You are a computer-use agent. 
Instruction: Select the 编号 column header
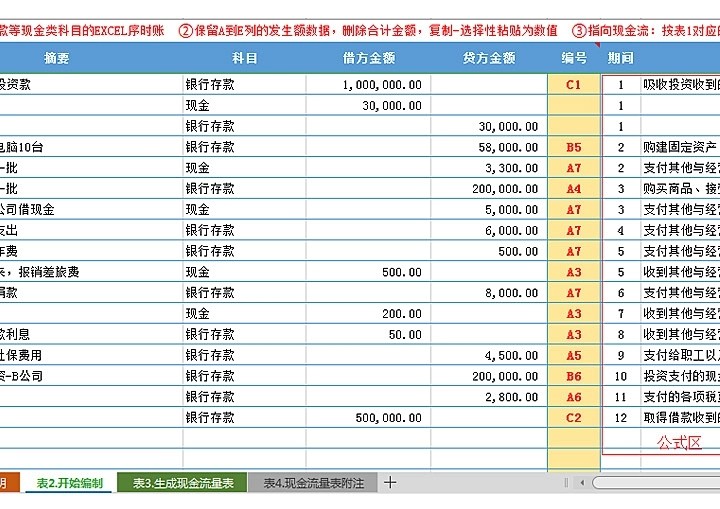point(574,58)
